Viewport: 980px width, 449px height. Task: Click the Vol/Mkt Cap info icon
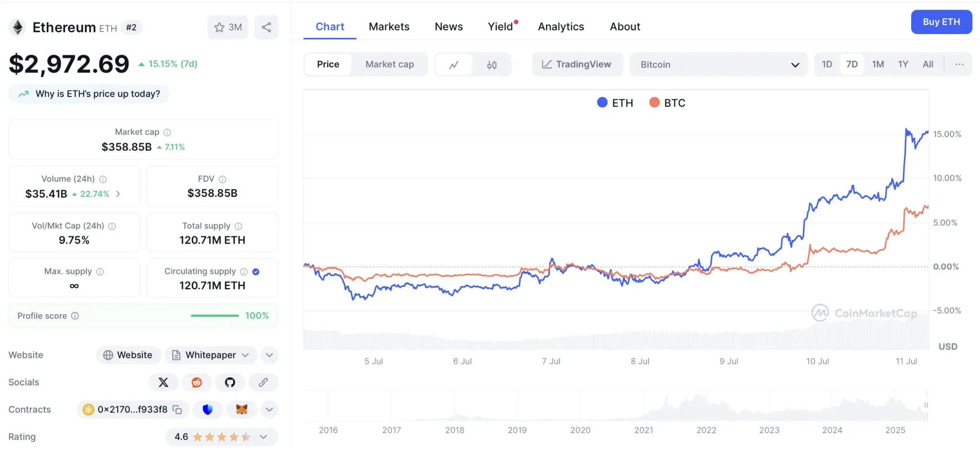pyautogui.click(x=112, y=226)
